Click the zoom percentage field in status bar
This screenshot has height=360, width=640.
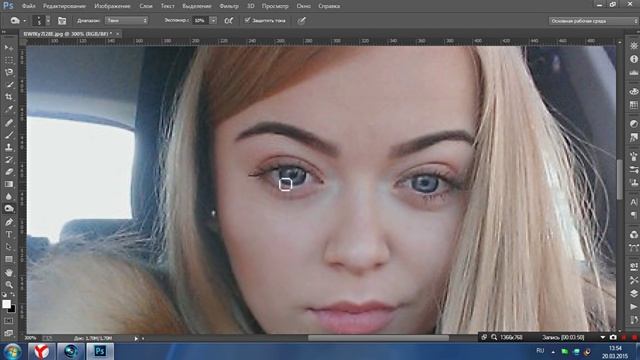tap(30, 338)
